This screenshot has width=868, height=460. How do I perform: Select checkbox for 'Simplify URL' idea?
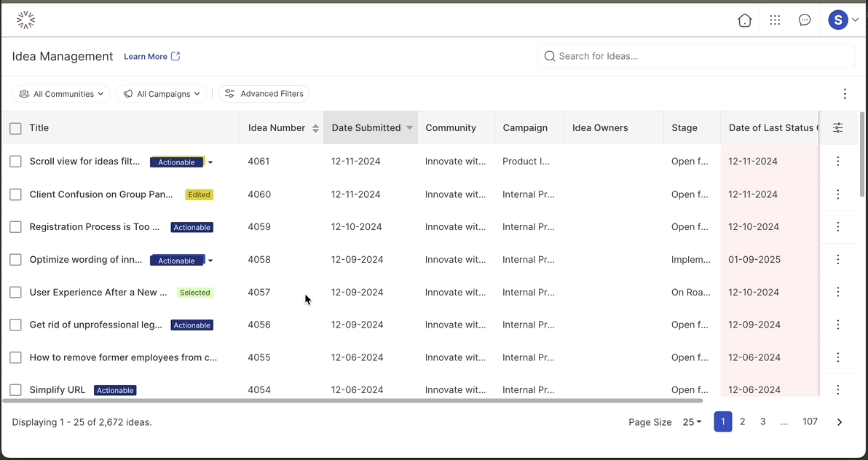point(15,390)
